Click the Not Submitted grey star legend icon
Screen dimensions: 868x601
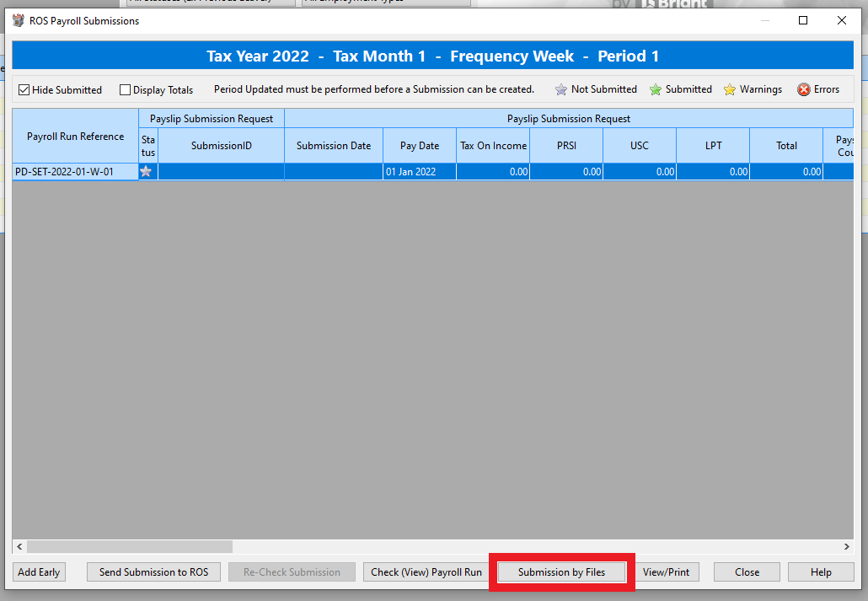click(x=560, y=89)
